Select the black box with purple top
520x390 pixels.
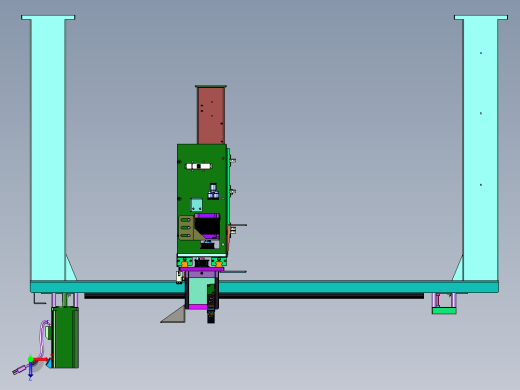pyautogui.click(x=207, y=225)
